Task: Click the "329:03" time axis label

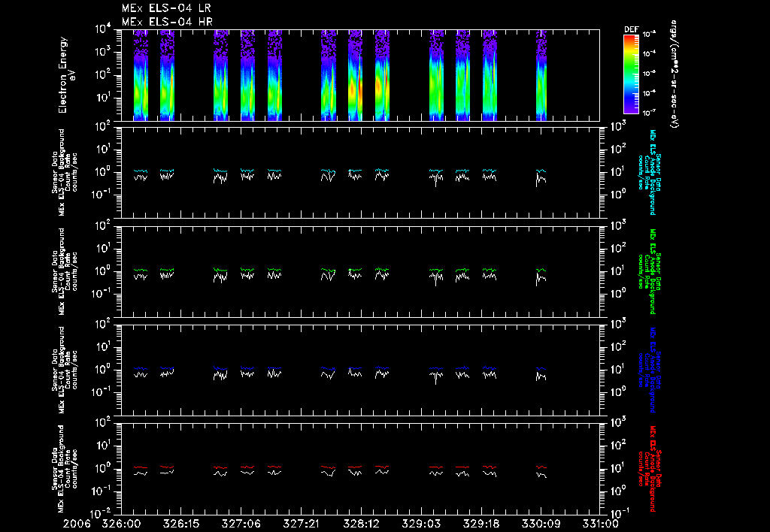Action: [420, 524]
